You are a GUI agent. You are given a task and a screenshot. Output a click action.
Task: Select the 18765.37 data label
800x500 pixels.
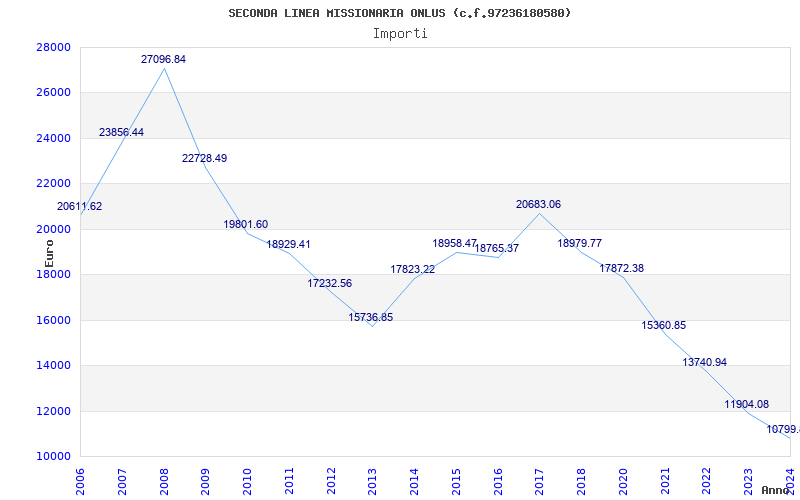tap(497, 248)
